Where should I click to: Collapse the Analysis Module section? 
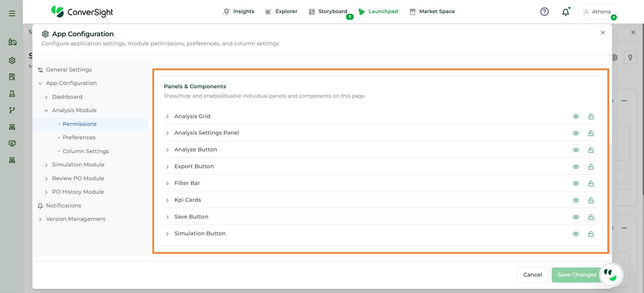[46, 110]
